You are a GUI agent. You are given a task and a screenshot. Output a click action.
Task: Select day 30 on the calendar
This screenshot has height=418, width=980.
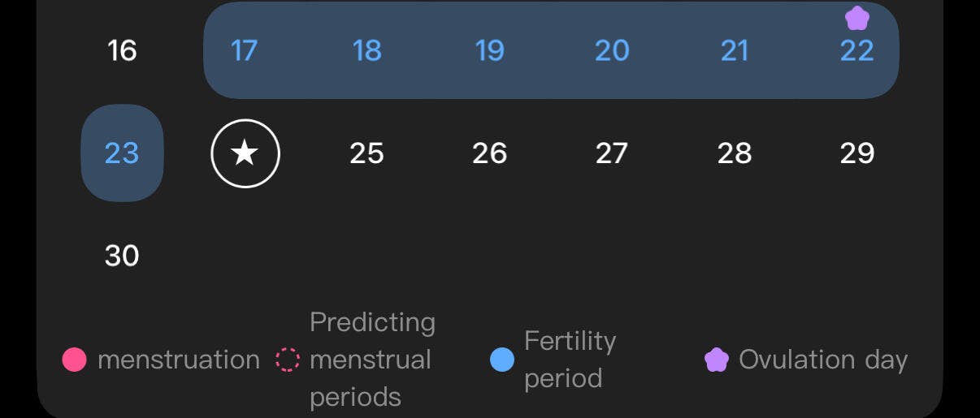click(122, 256)
